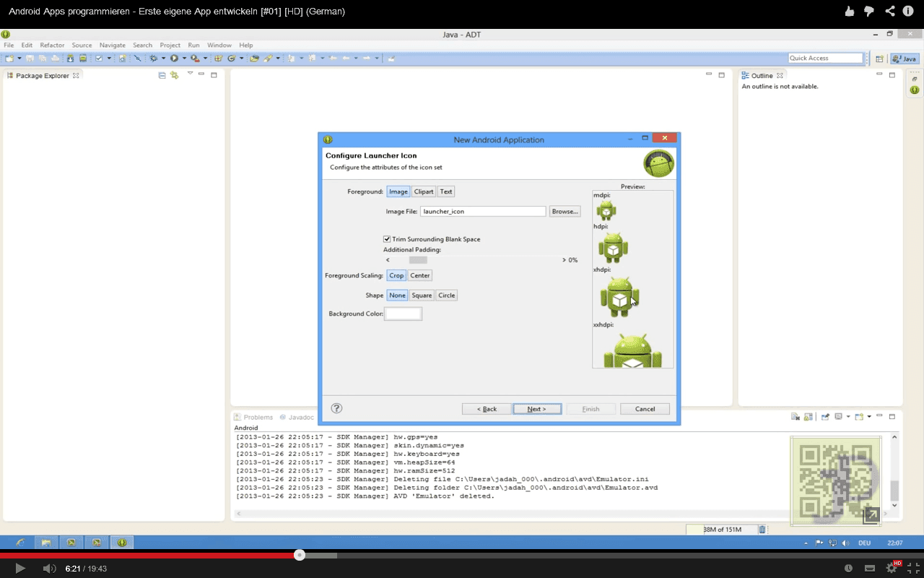Select Center foreground scaling
This screenshot has width=924, height=578.
[420, 275]
